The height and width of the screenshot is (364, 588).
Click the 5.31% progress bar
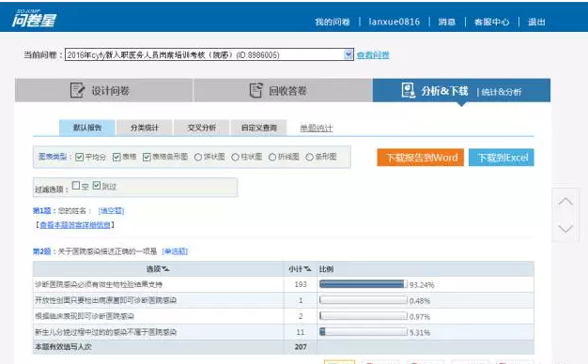pos(364,332)
